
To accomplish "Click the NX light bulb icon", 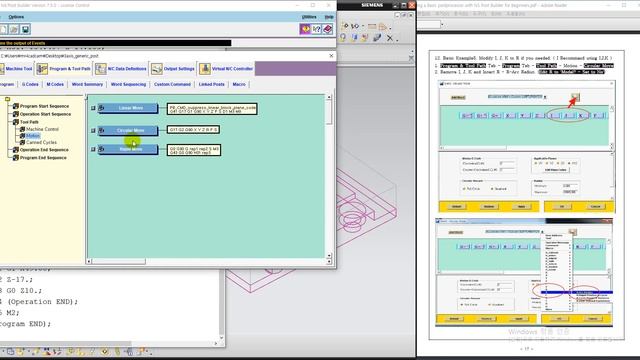I will 343,38.
